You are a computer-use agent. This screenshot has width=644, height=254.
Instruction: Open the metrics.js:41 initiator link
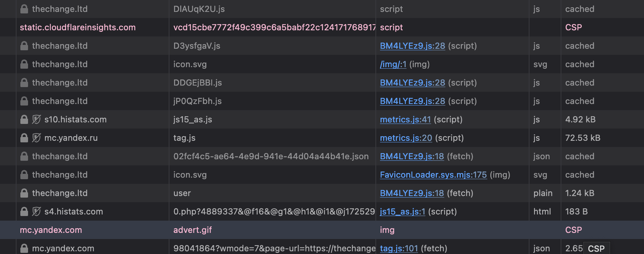(x=405, y=120)
